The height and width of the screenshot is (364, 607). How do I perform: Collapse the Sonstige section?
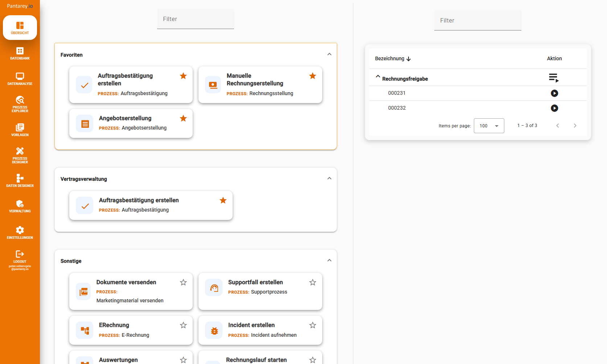point(329,260)
